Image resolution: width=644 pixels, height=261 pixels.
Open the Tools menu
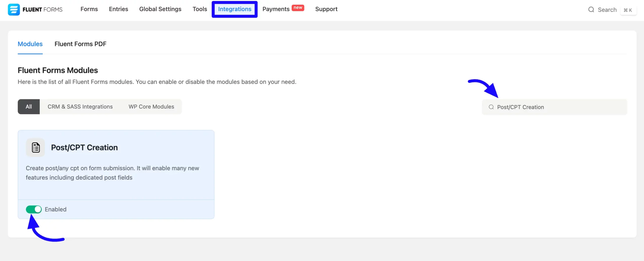click(x=200, y=9)
